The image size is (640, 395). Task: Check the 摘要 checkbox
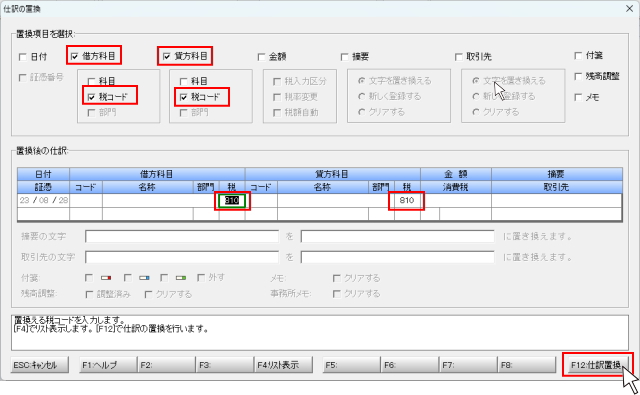[x=345, y=57]
